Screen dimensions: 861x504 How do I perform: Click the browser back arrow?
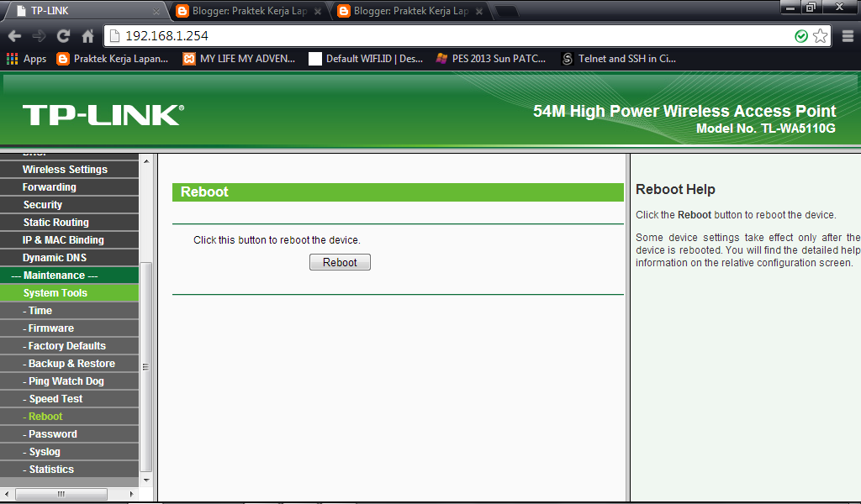pos(15,36)
